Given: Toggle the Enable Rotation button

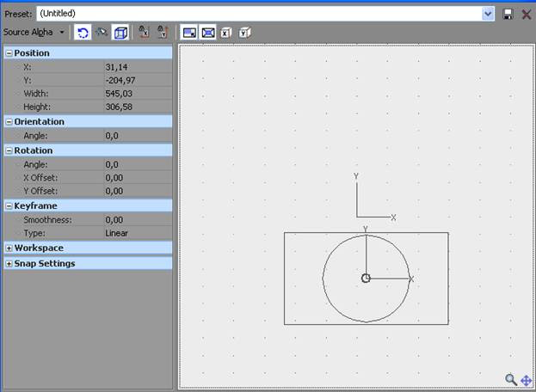Looking at the screenshot, I should pos(83,33).
